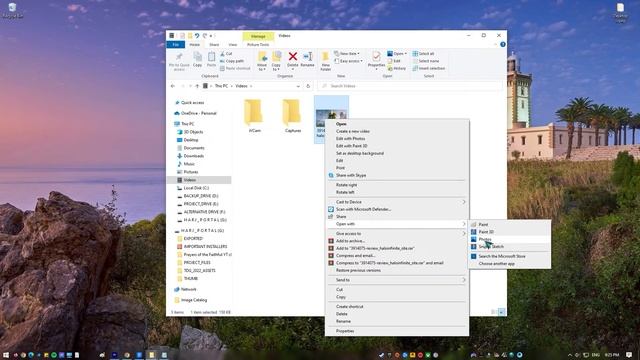This screenshot has height=360, width=640.
Task: Choose Photos in the Open with submenu
Action: click(x=509, y=239)
